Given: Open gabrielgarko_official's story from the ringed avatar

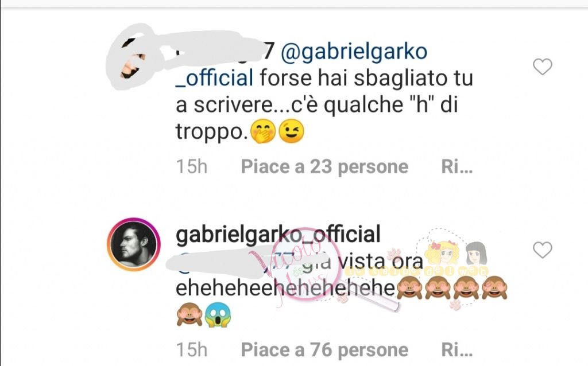Looking at the screenshot, I should (x=133, y=244).
